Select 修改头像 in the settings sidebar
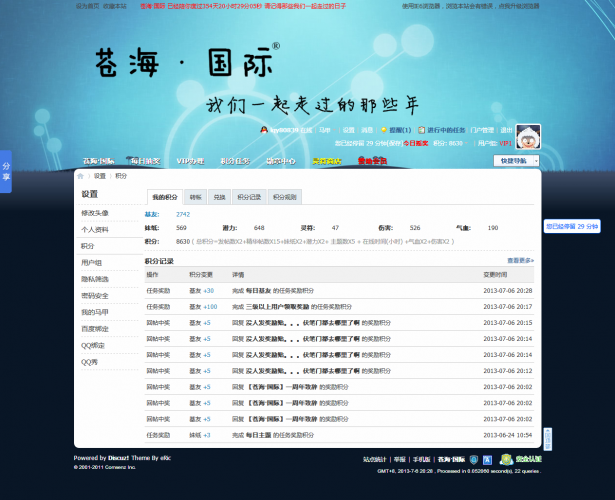 point(95,213)
